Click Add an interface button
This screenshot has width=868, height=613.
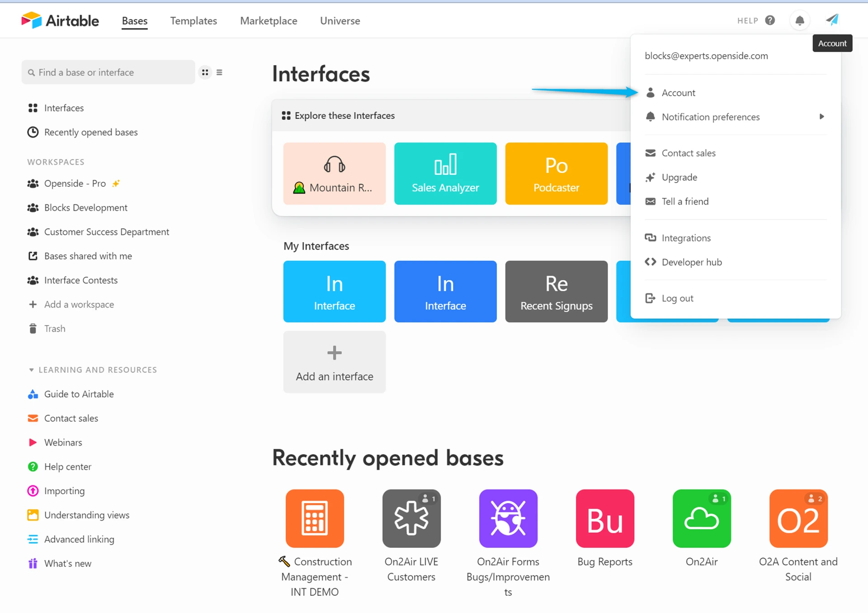click(x=334, y=361)
